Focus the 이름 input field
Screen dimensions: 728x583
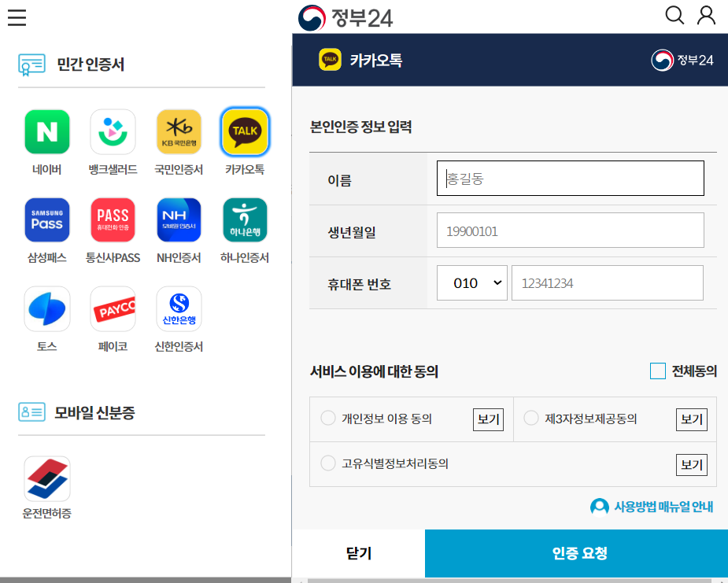(x=570, y=179)
